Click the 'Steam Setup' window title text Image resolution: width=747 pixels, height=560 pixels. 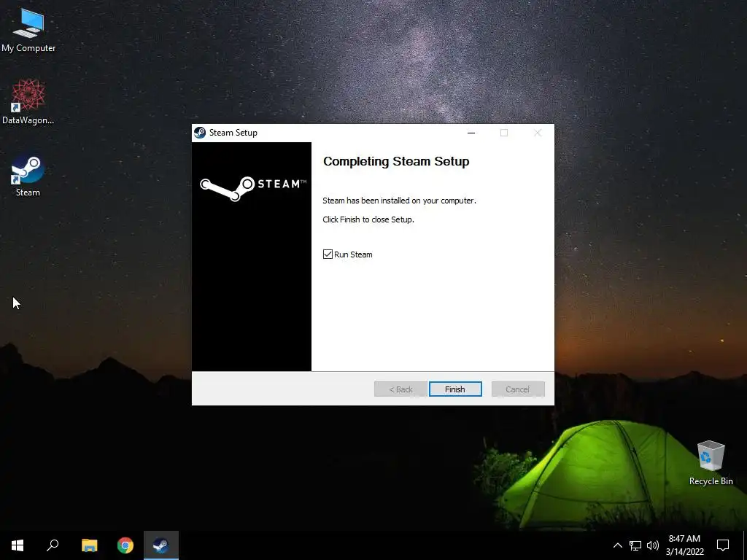pyautogui.click(x=233, y=133)
